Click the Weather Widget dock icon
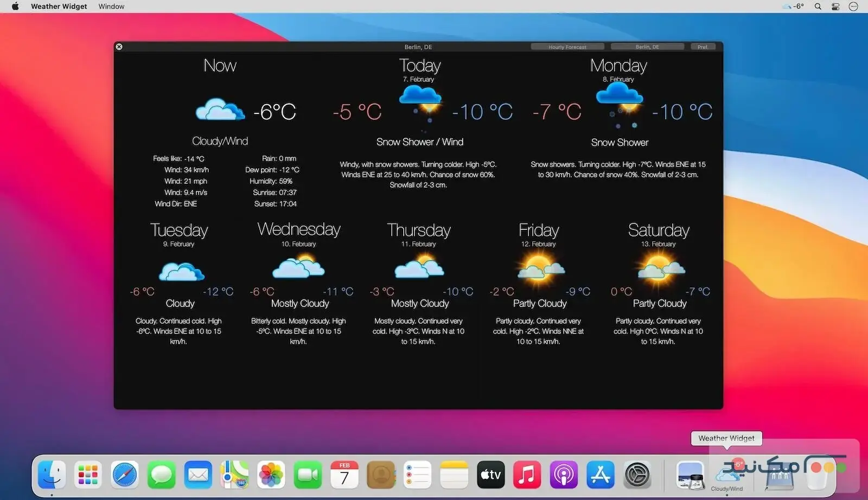Image resolution: width=868 pixels, height=500 pixels. pyautogui.click(x=727, y=475)
